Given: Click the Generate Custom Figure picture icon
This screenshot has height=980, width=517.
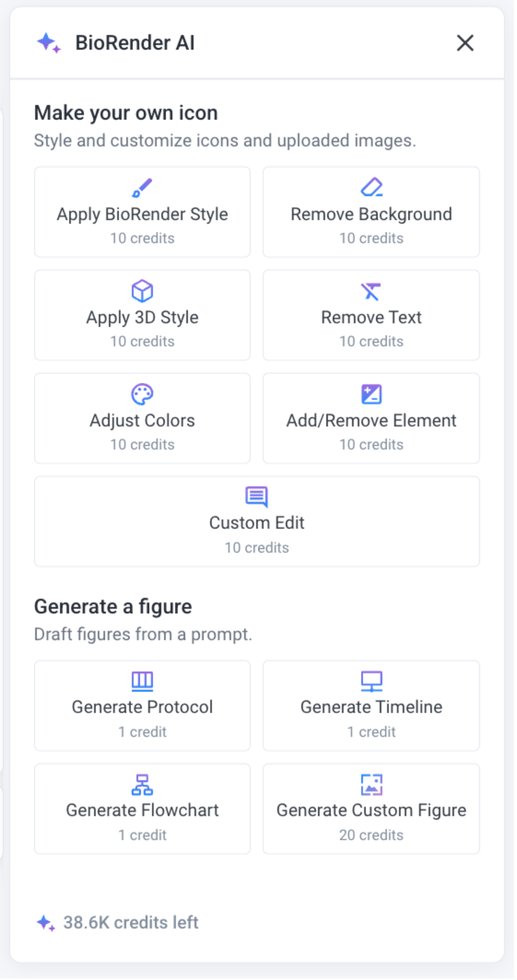Looking at the screenshot, I should 371,784.
